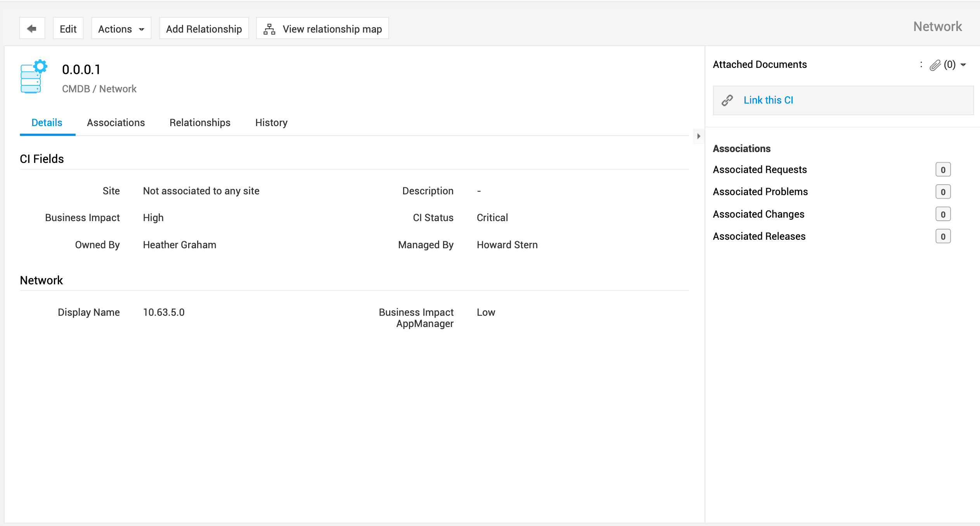Viewport: 980px width, 526px height.
Task: Collapse the right side panel arrow
Action: coord(699,136)
